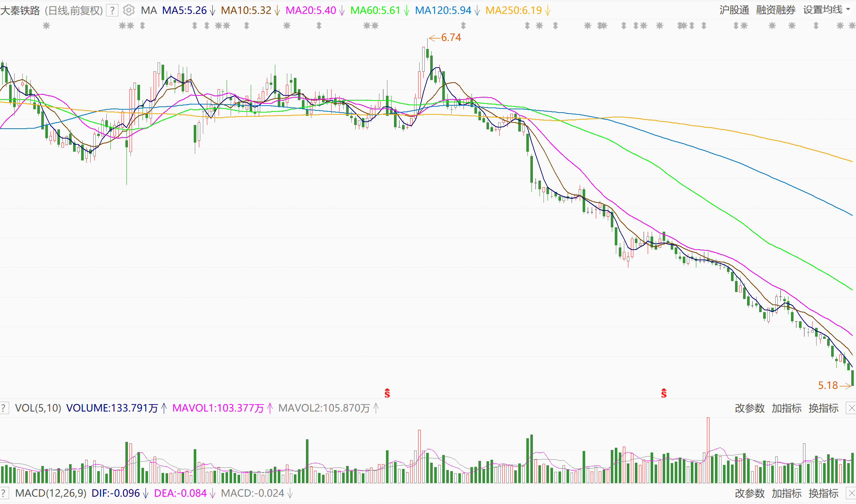Image resolution: width=856 pixels, height=504 pixels.
Task: Click the 沪股通 label
Action: (x=734, y=10)
